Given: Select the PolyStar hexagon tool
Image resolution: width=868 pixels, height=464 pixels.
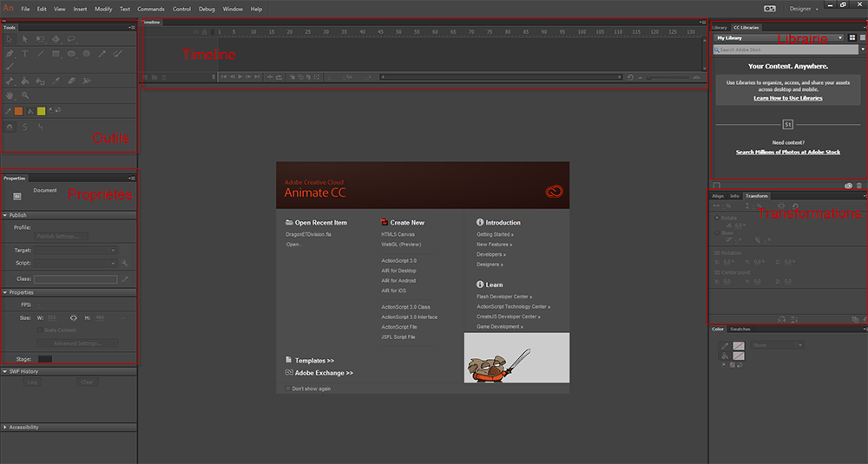Looking at the screenshot, I should (x=87, y=54).
